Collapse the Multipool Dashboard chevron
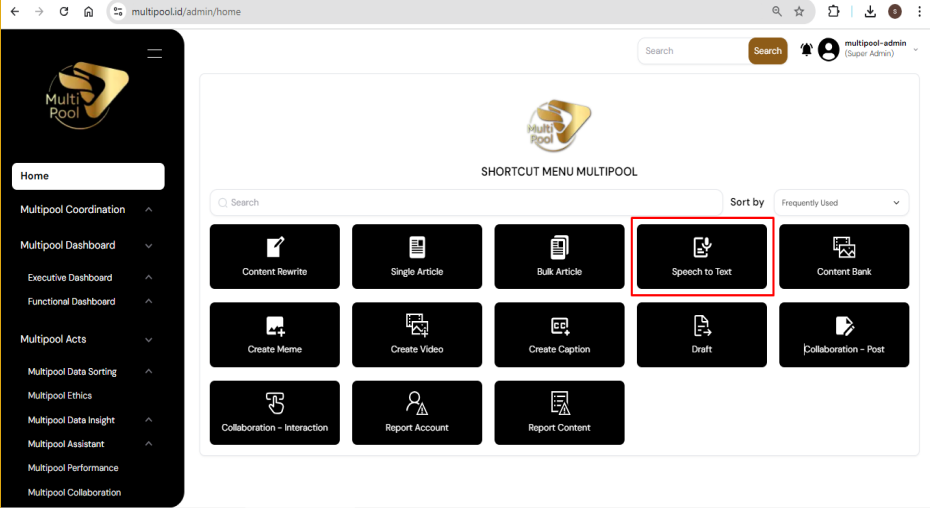 [149, 246]
